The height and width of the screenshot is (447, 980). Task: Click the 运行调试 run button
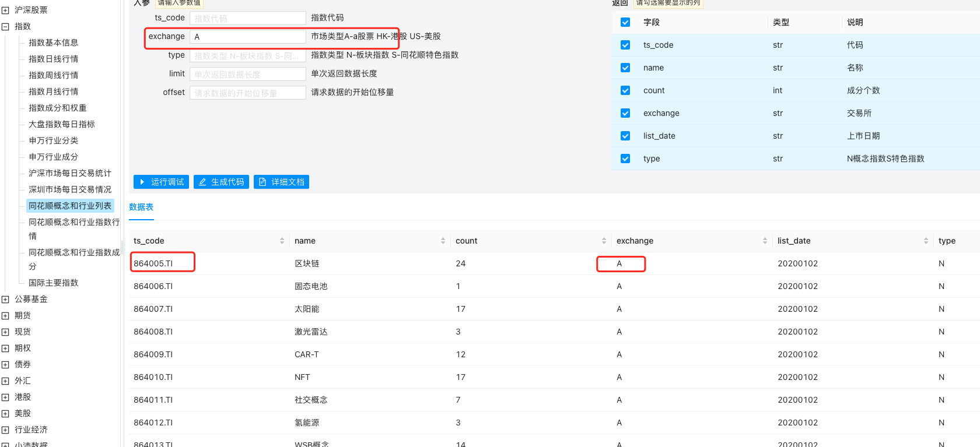click(161, 182)
